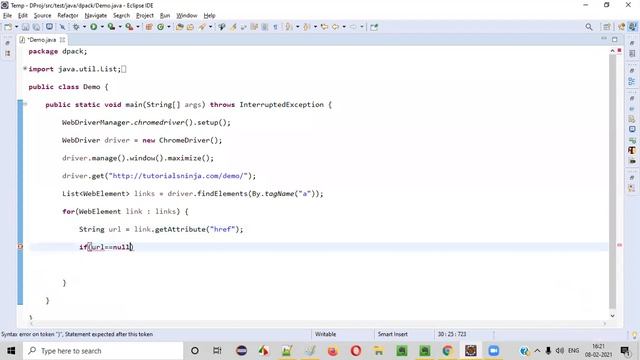Image resolution: width=640 pixels, height=360 pixels.
Task: Open the notification center icon
Action: 624,351
